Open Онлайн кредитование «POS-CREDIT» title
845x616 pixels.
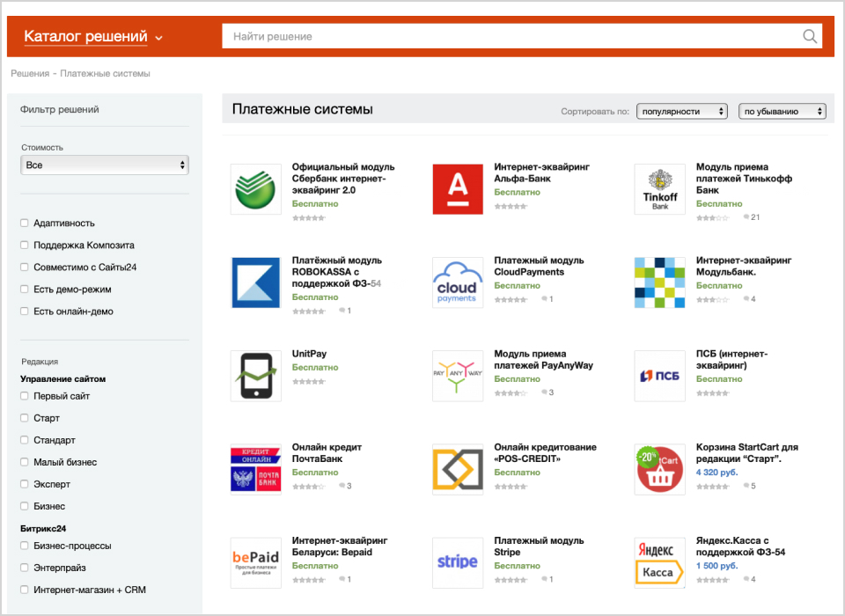click(x=546, y=452)
